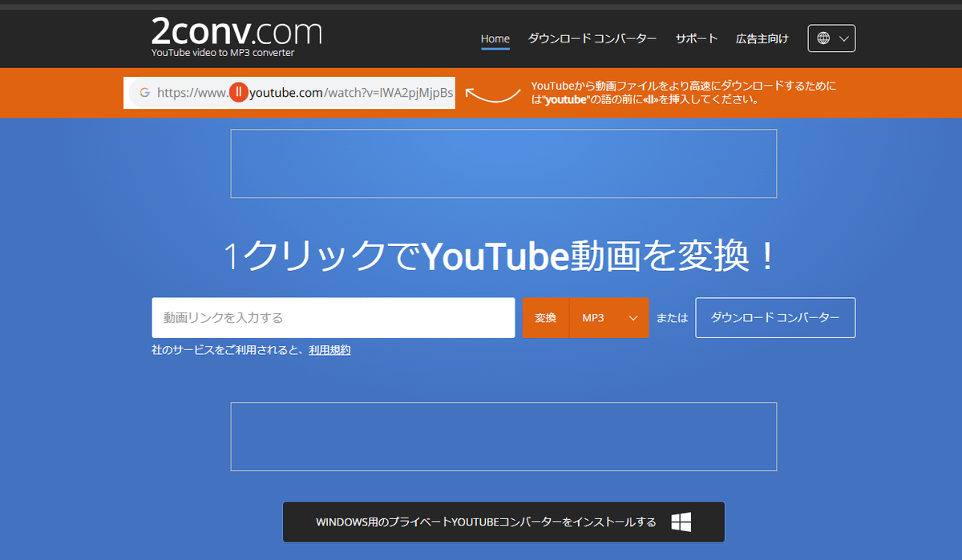The width and height of the screenshot is (962, 560).
Task: Expand the MP3 format dropdown
Action: tap(609, 318)
